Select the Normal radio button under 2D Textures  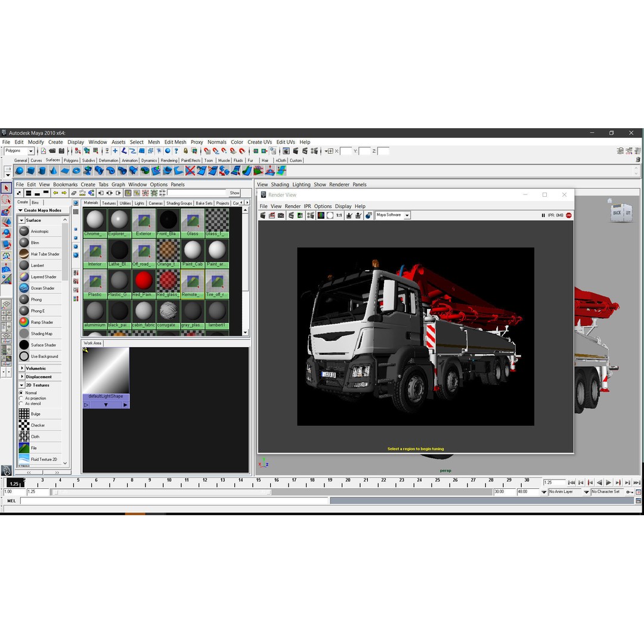(21, 393)
